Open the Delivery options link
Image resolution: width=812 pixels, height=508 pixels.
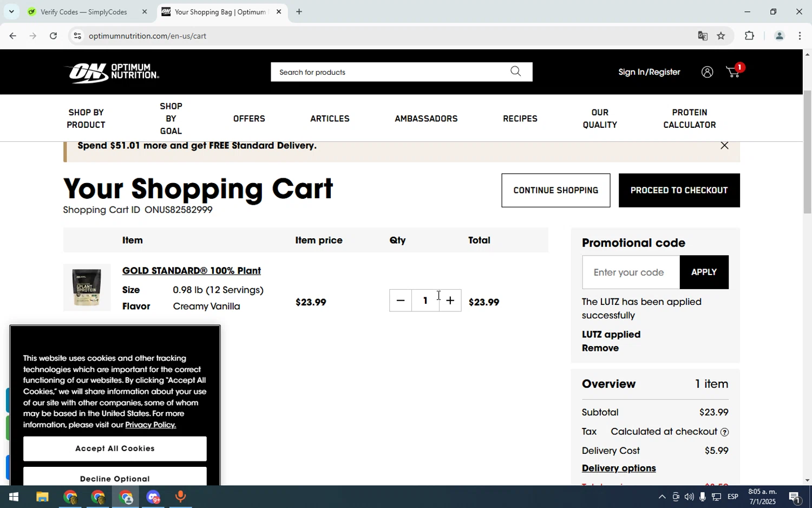pyautogui.click(x=619, y=468)
